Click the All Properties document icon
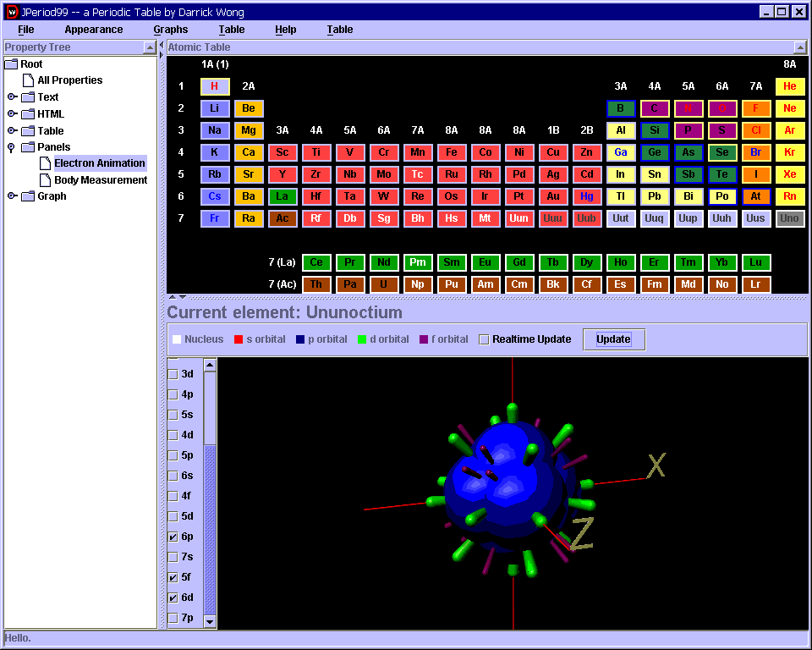The height and width of the screenshot is (650, 812). click(x=28, y=80)
